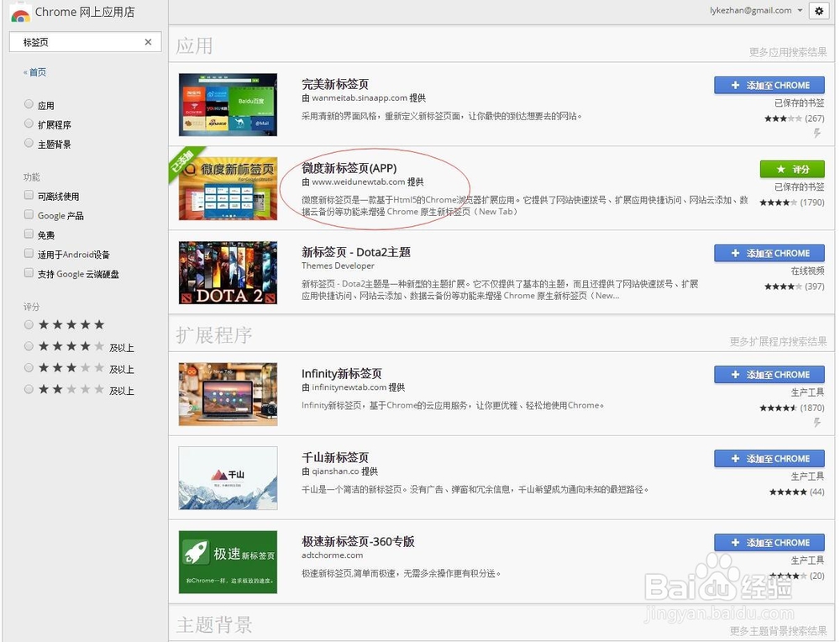Check the 免费 checkbox
Viewport: 840px width, 642px height.
coord(29,234)
